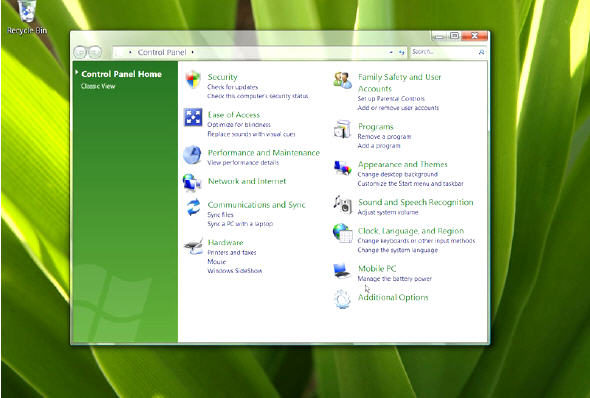Open the Ease of Access category

tap(234, 115)
